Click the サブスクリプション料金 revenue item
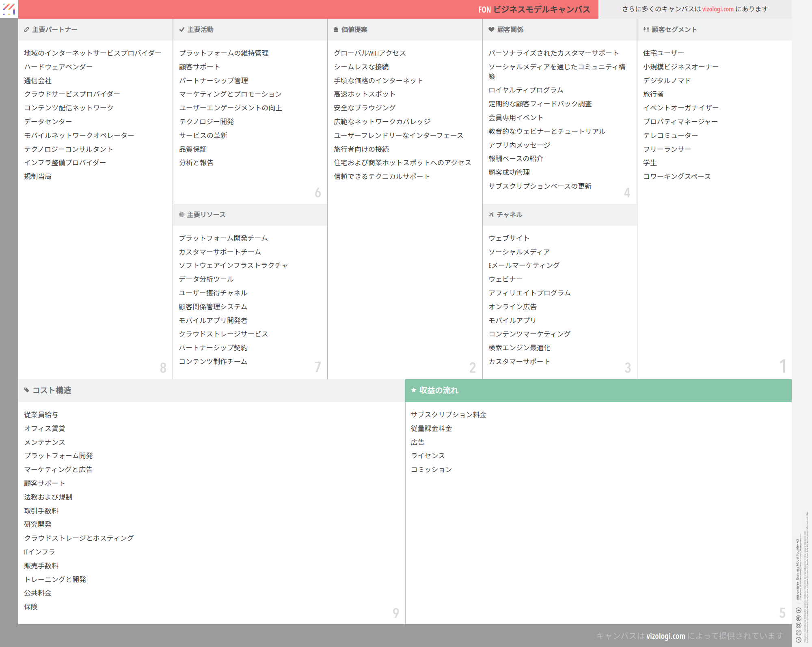The height and width of the screenshot is (647, 812). [448, 415]
